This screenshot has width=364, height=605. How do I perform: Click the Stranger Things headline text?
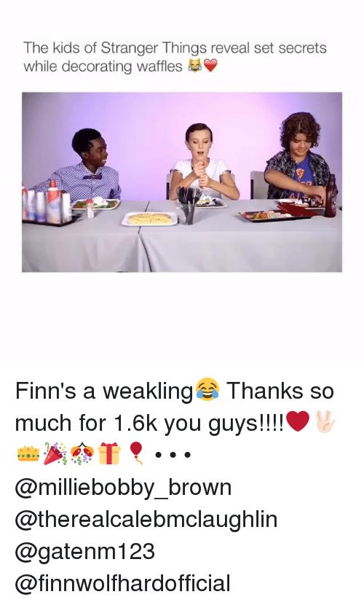click(x=175, y=57)
